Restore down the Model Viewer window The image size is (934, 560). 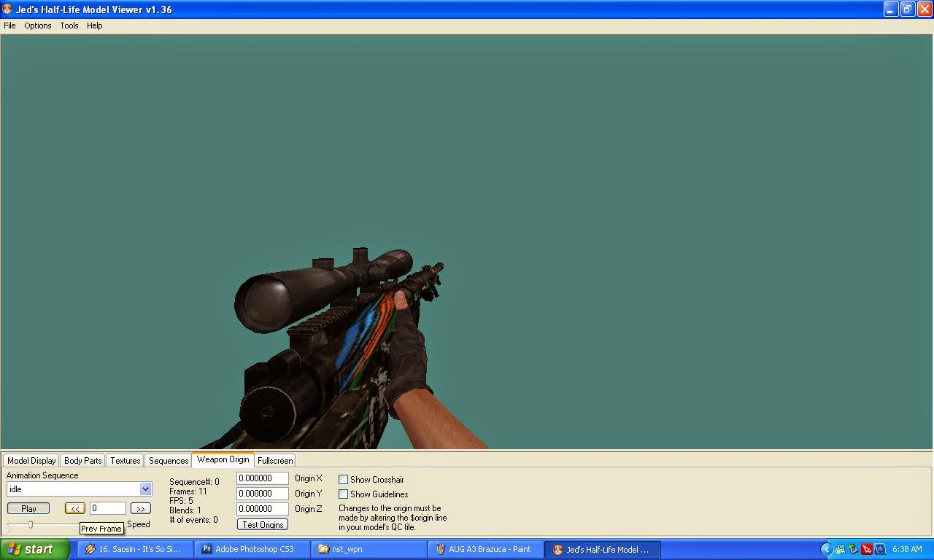(908, 9)
